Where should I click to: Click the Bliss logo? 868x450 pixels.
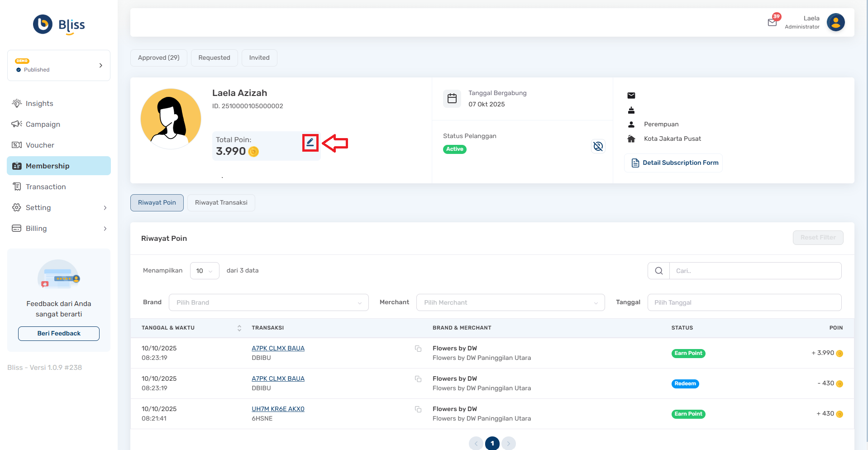click(59, 25)
